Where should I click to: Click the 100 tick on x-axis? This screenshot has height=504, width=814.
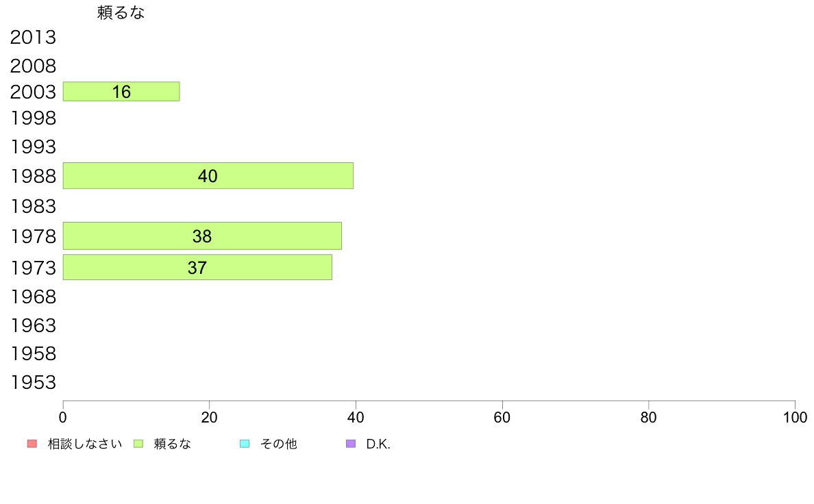(795, 417)
